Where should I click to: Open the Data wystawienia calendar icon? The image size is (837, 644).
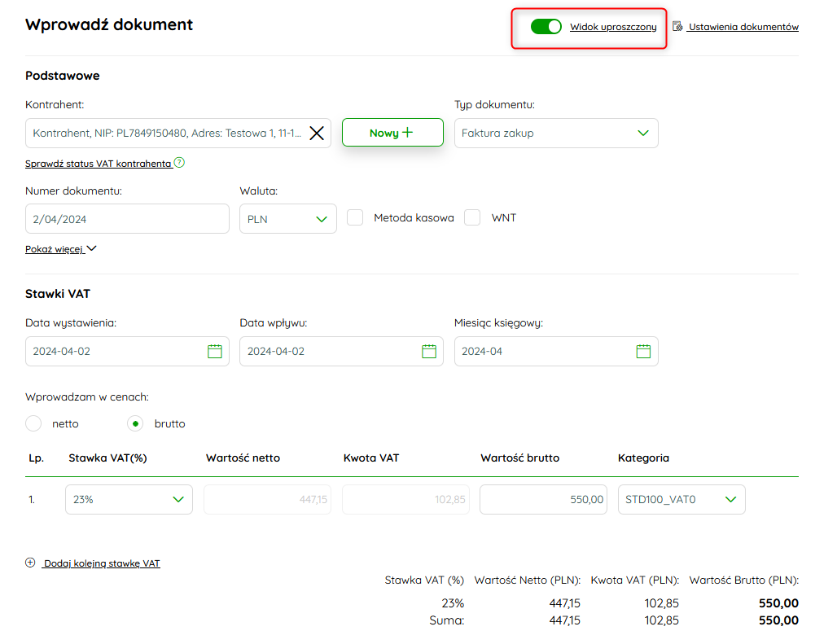tap(215, 351)
